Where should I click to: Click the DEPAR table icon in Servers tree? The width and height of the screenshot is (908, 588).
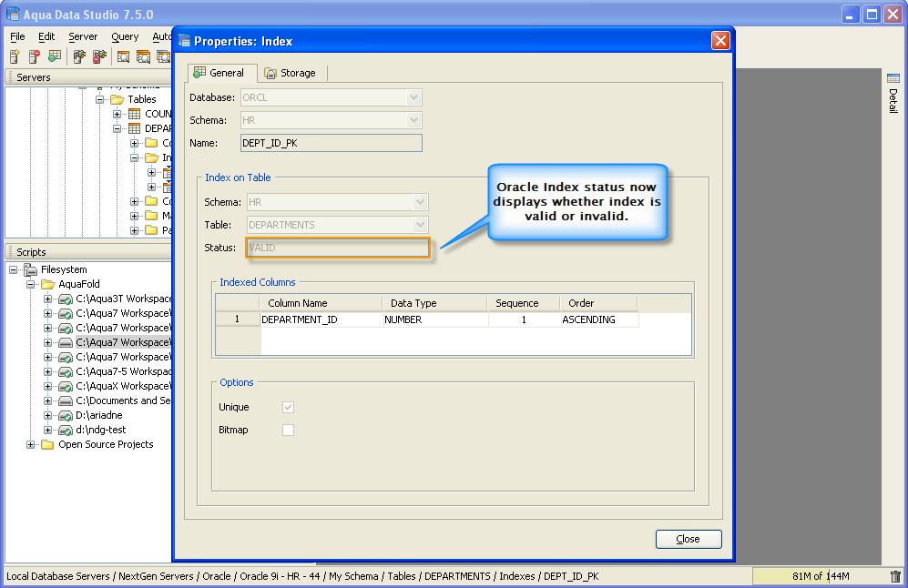pos(135,128)
